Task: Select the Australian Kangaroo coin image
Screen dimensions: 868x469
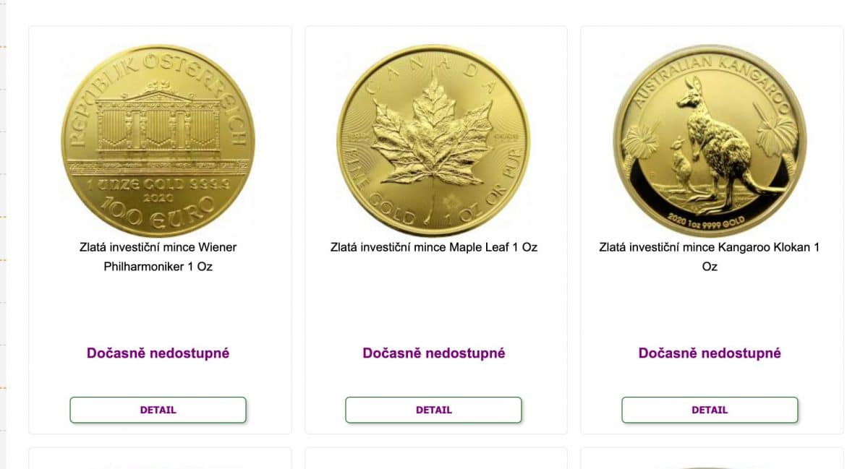Action: [x=710, y=140]
